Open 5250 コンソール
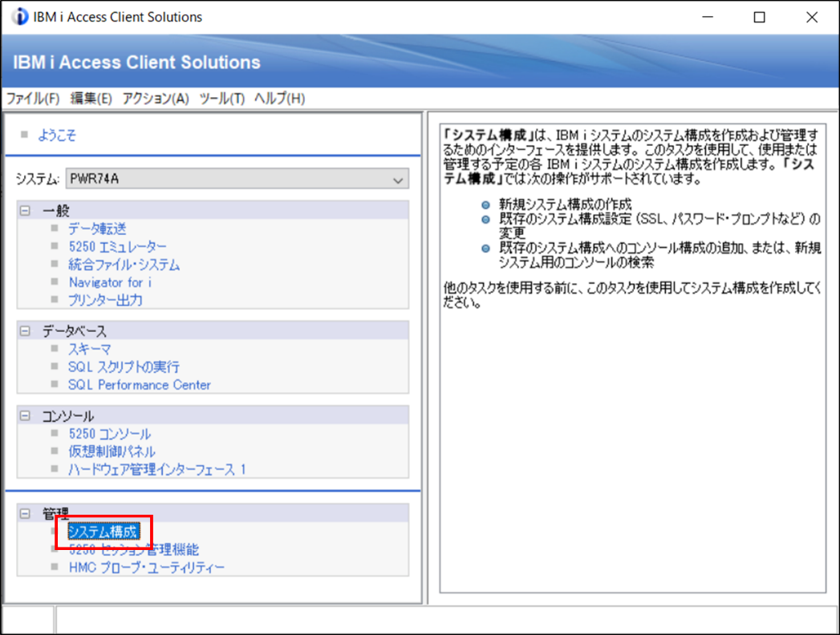Viewport: 840px width, 635px height. click(109, 434)
